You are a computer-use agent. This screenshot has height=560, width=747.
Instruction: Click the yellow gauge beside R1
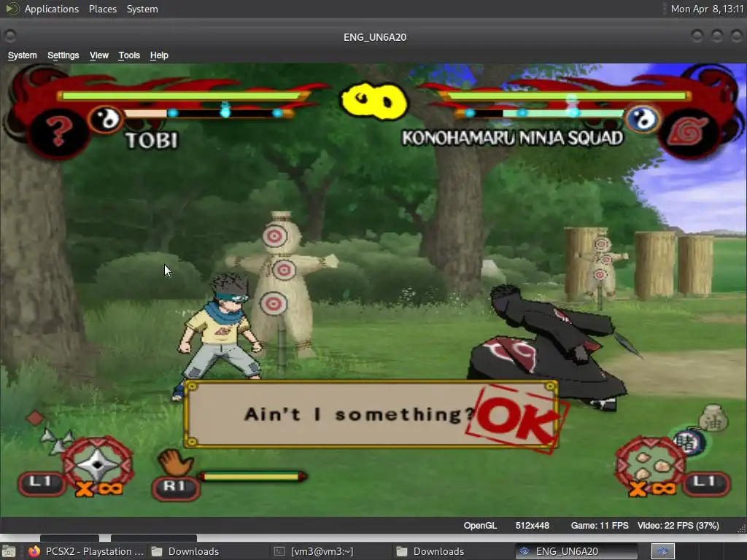(x=252, y=476)
